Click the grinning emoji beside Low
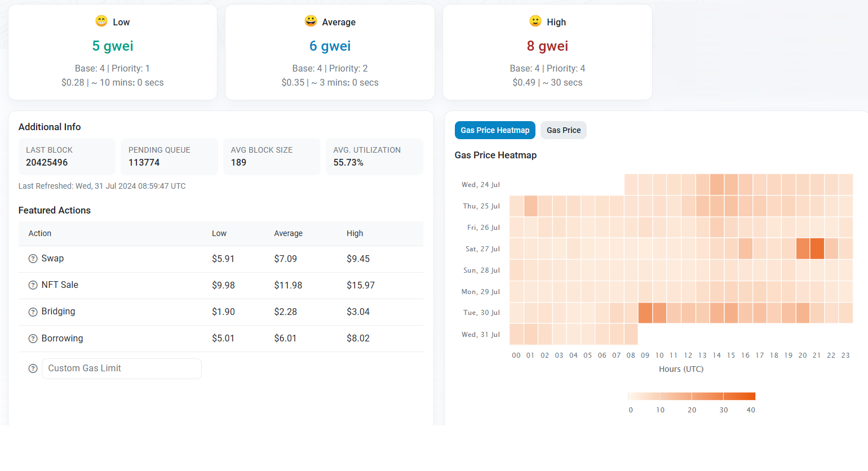 [101, 21]
